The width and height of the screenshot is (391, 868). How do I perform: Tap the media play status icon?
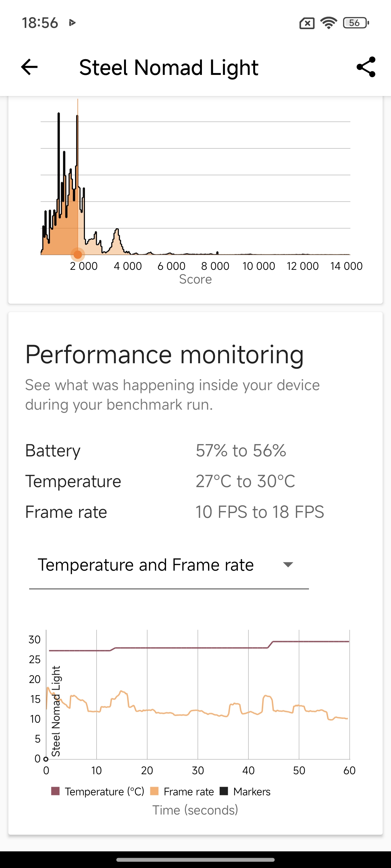coord(72,23)
